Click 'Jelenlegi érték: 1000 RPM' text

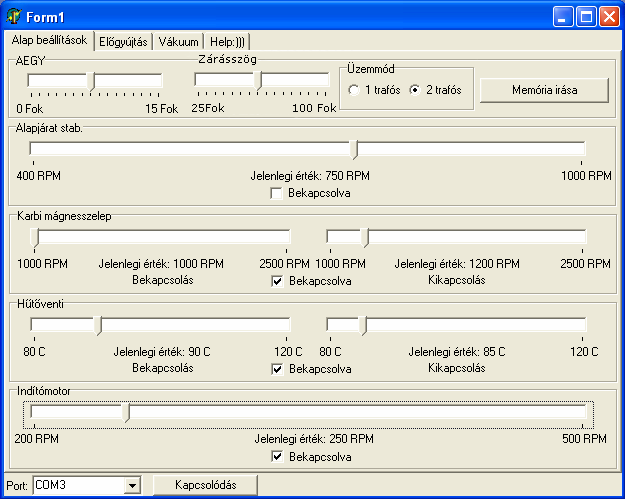(161, 264)
